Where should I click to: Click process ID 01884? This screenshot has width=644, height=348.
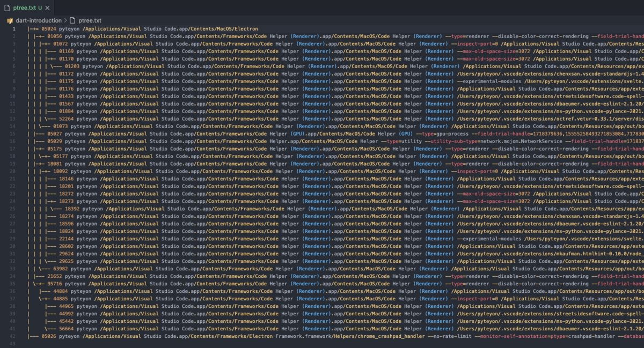(x=67, y=111)
